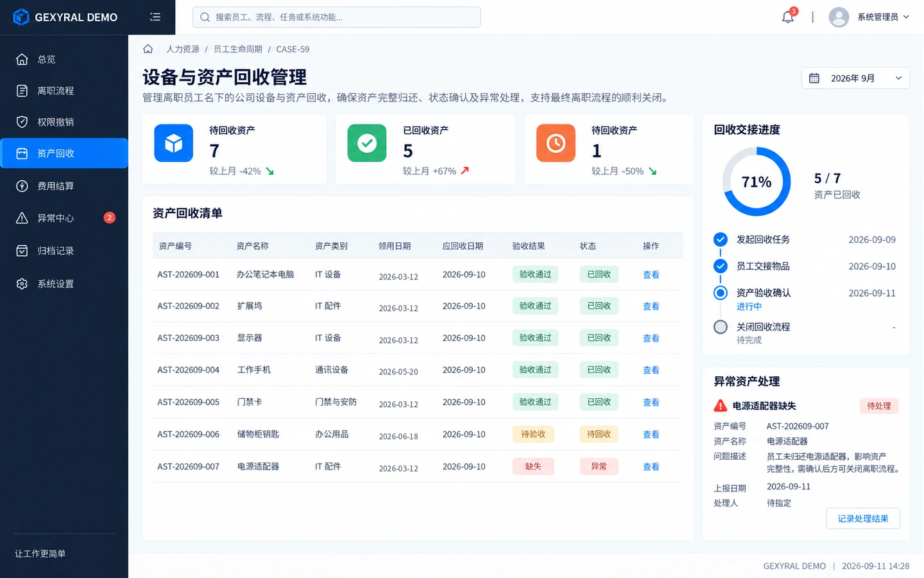This screenshot has width=924, height=578.
Task: Click the 71% progress ring
Action: [757, 182]
